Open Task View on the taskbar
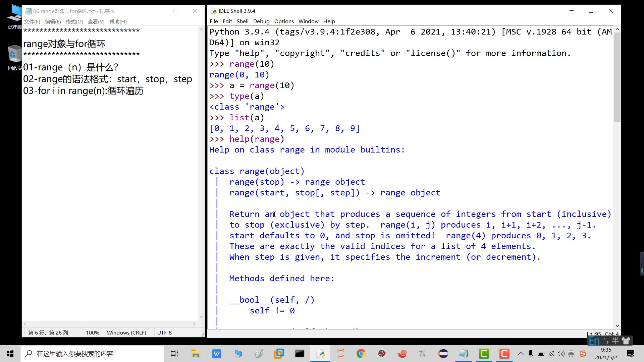Viewport: 644px width, 362px height. (174, 354)
